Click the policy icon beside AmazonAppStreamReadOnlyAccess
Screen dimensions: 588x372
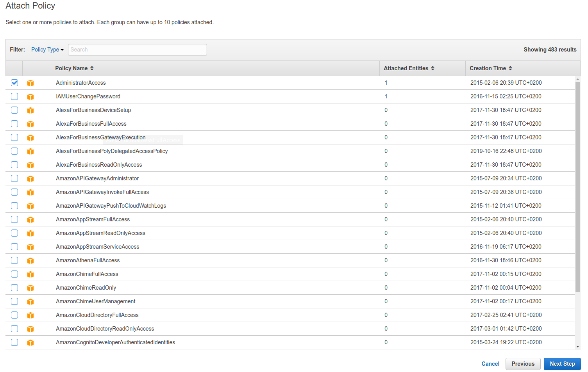point(30,233)
